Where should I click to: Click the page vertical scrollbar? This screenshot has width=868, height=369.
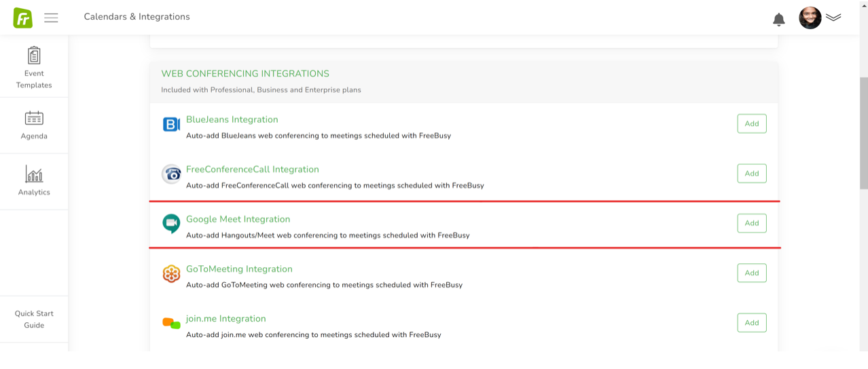863,134
